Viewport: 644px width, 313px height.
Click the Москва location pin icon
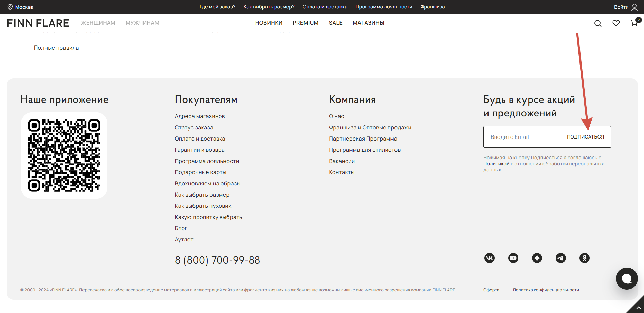pyautogui.click(x=10, y=7)
